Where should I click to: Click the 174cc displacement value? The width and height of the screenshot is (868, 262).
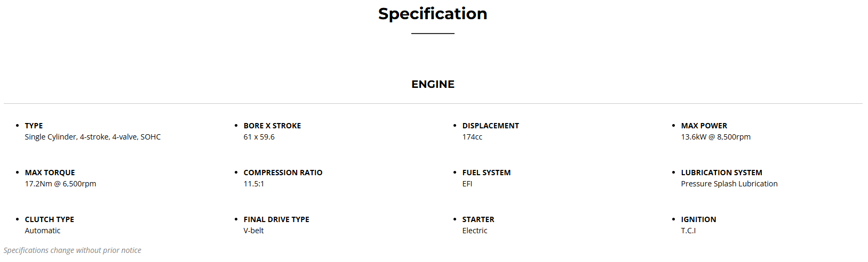472,137
